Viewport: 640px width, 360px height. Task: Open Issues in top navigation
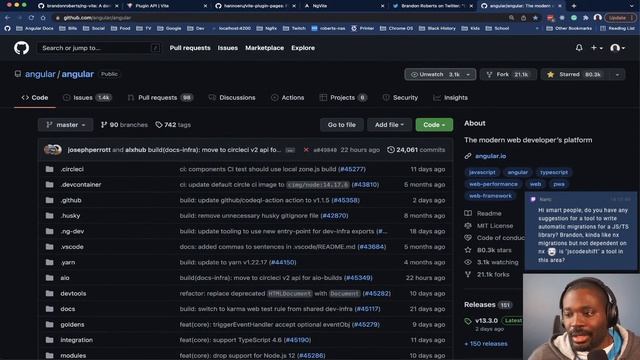click(x=227, y=48)
